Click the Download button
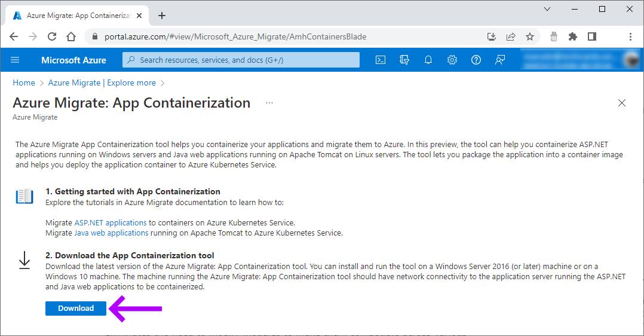The width and height of the screenshot is (644, 336). click(x=75, y=308)
